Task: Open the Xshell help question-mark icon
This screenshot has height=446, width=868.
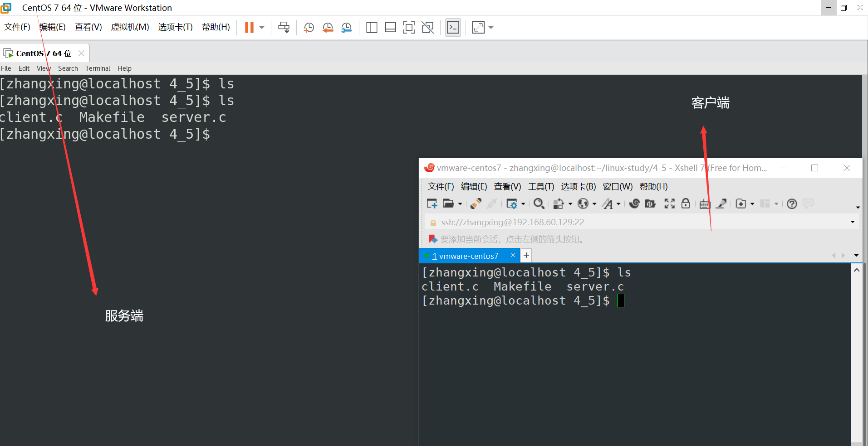Action: point(792,204)
